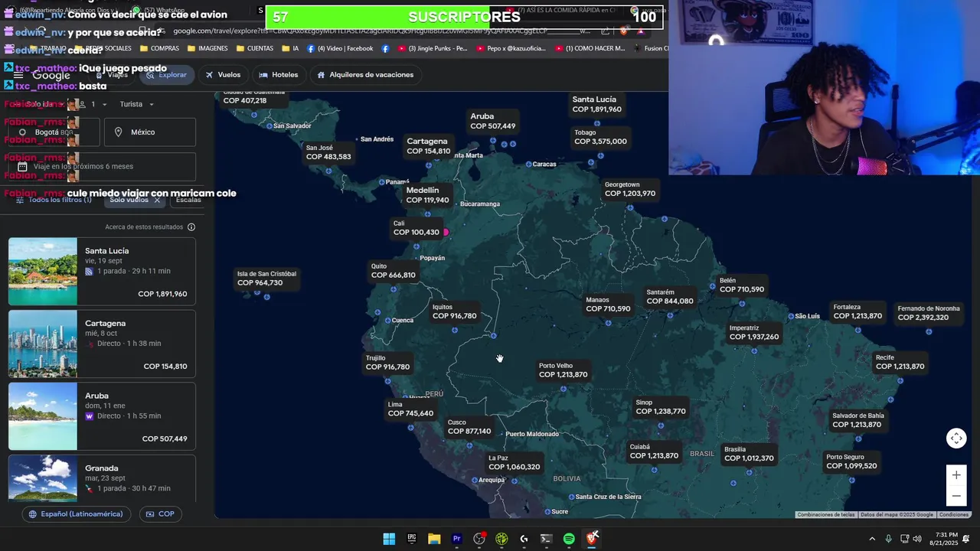Open Todos los filtros panel
Viewport: 980px width, 551px height.
tap(54, 200)
